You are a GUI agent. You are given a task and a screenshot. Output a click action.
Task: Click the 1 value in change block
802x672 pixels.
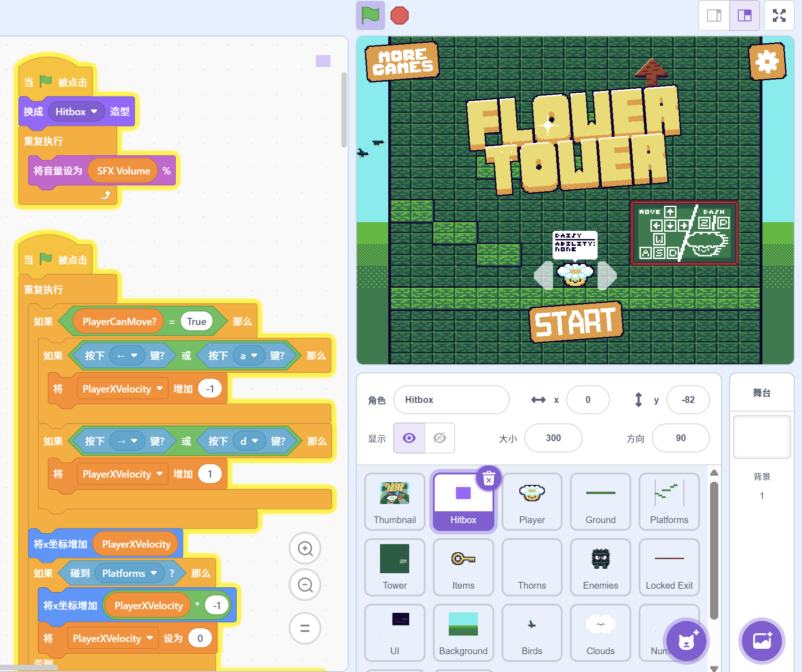click(x=210, y=474)
